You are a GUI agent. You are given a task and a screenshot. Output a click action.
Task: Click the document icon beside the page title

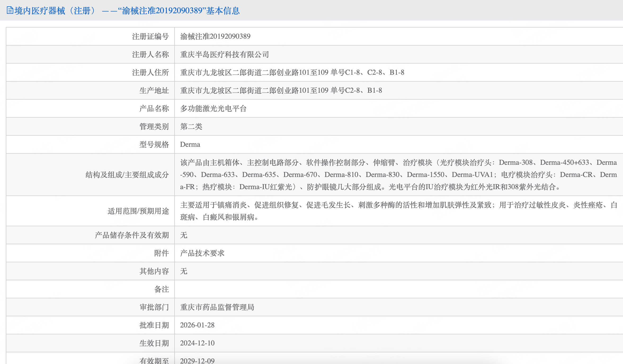10,10
